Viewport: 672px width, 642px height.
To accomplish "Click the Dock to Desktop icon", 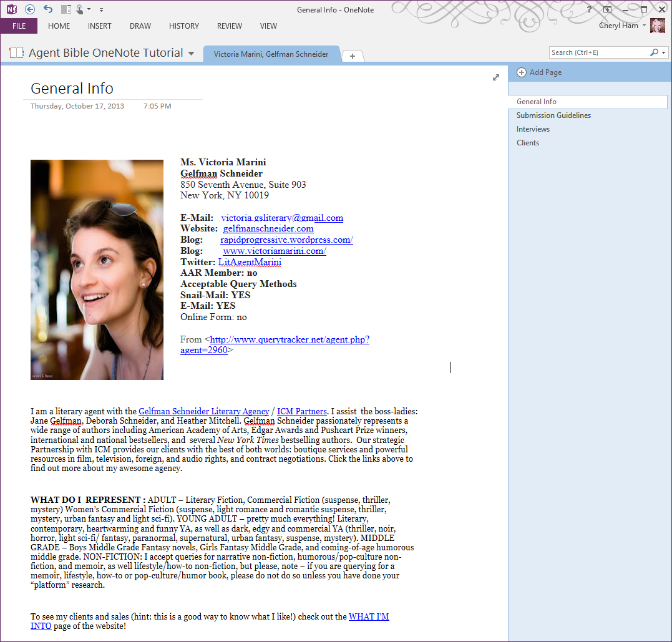I will coord(66,9).
